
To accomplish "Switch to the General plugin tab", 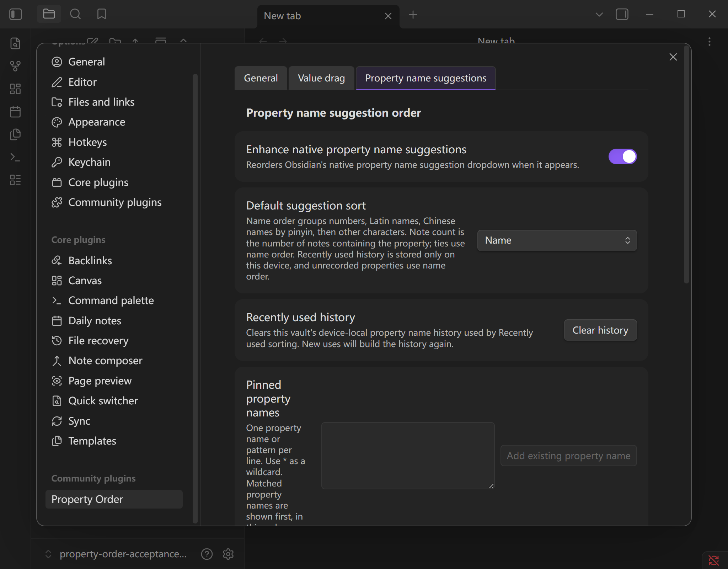I will 261,78.
